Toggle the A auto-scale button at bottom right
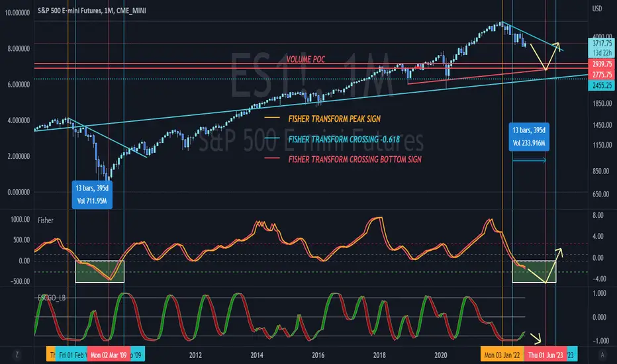The width and height of the screenshot is (617, 364). click(602, 355)
